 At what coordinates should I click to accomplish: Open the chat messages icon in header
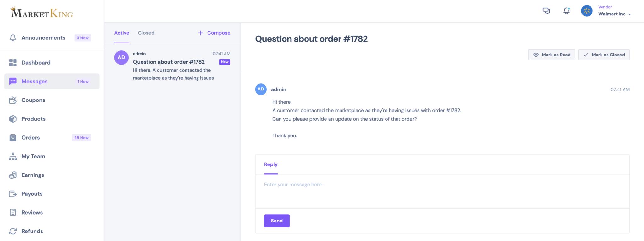pyautogui.click(x=547, y=11)
